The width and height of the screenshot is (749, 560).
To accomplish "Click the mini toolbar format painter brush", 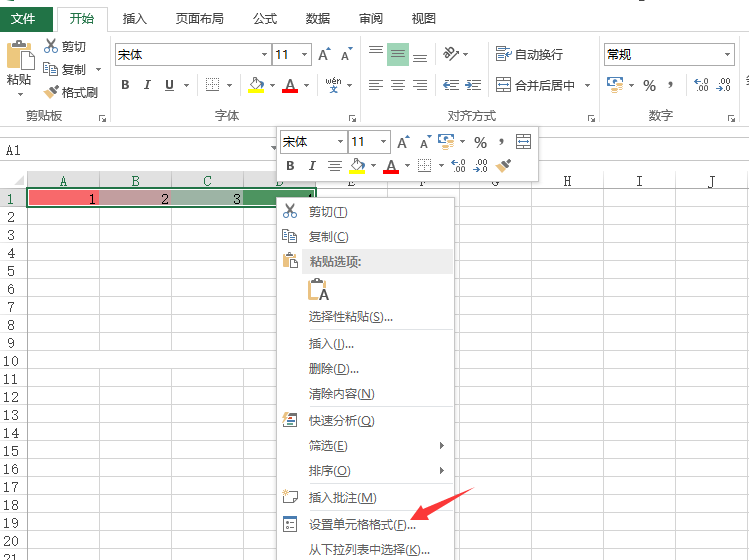I will [503, 165].
